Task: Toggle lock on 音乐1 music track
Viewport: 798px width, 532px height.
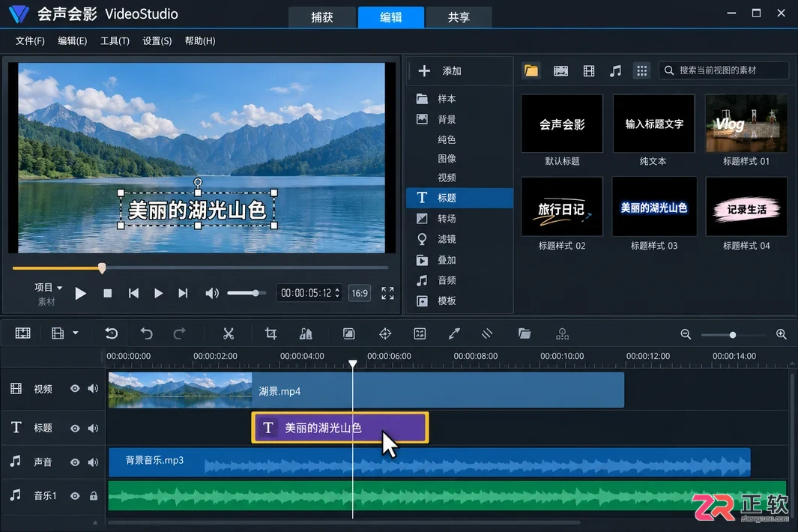Action: point(93,496)
